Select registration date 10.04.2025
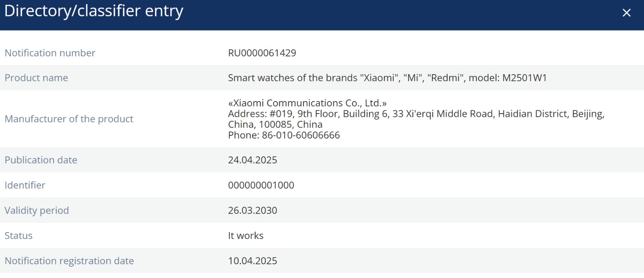The width and height of the screenshot is (644, 278). click(x=252, y=261)
